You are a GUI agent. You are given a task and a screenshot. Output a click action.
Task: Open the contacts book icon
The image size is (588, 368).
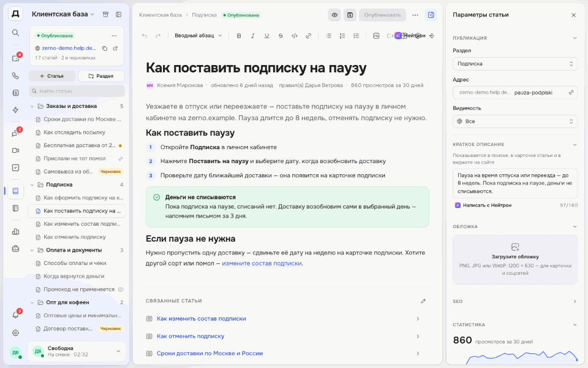pos(15,93)
